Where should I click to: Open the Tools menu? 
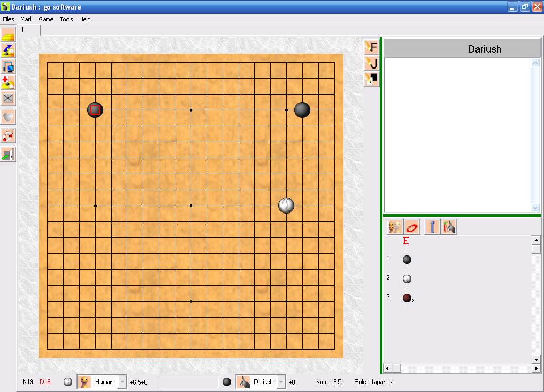pyautogui.click(x=66, y=19)
